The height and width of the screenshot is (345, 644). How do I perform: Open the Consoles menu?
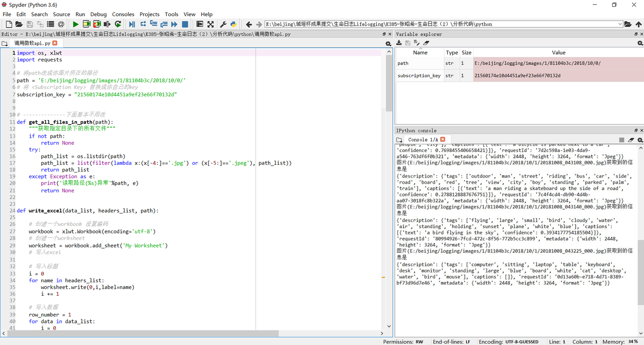[x=123, y=14]
